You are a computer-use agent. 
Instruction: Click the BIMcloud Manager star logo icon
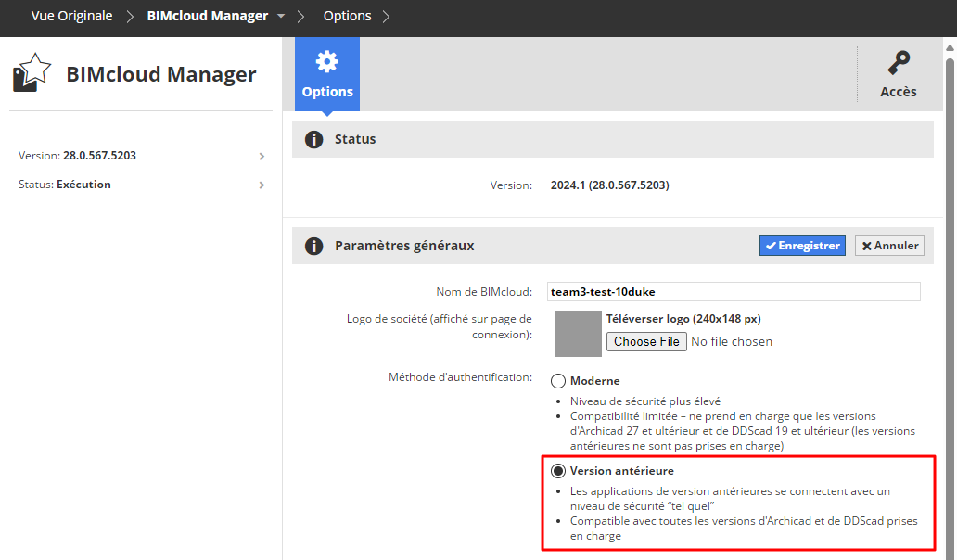point(32,73)
